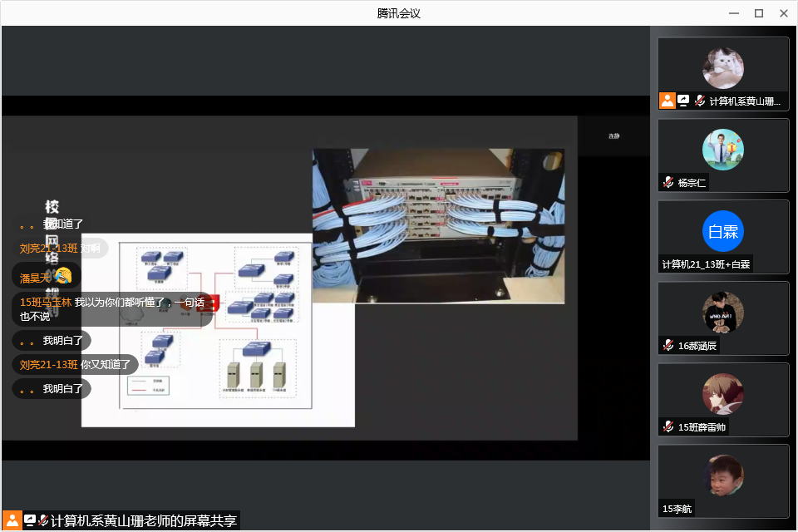Click the muted microphone icon beside 16郝涵辰
The width and height of the screenshot is (798, 532).
(x=668, y=345)
